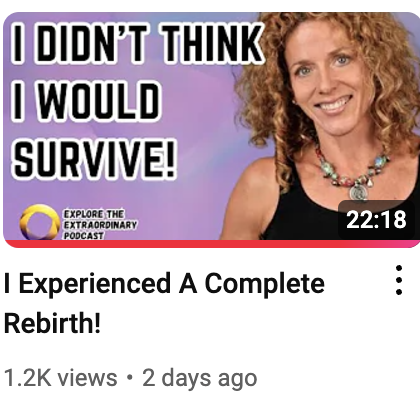Click the 2 days ago upload date
This screenshot has height=412, width=420.
[x=200, y=378]
